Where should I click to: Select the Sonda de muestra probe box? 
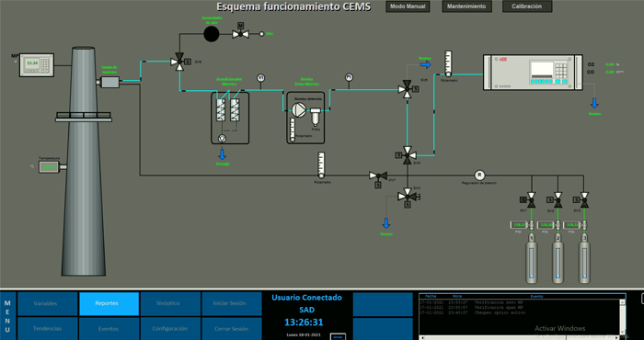[x=109, y=82]
